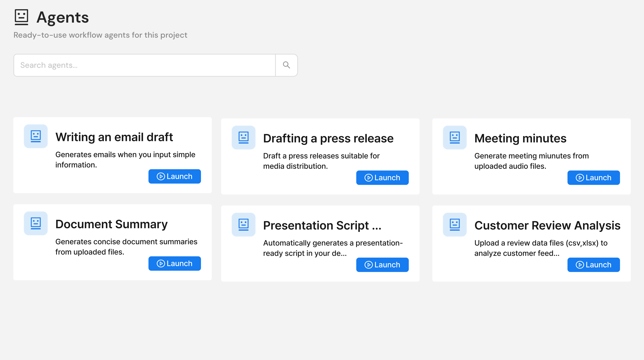Click the Writing an email draft agent icon
644x360 pixels.
(x=36, y=136)
